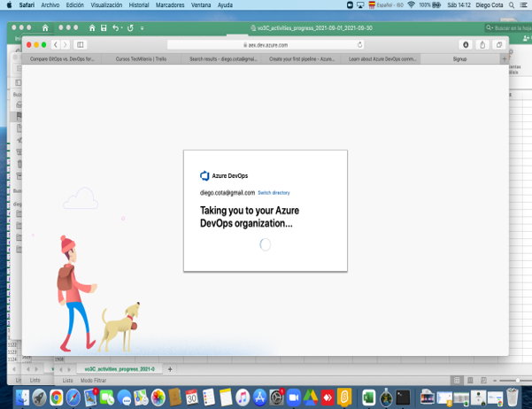
Task: Switch to Create your first pipeline tab
Action: click(x=302, y=59)
